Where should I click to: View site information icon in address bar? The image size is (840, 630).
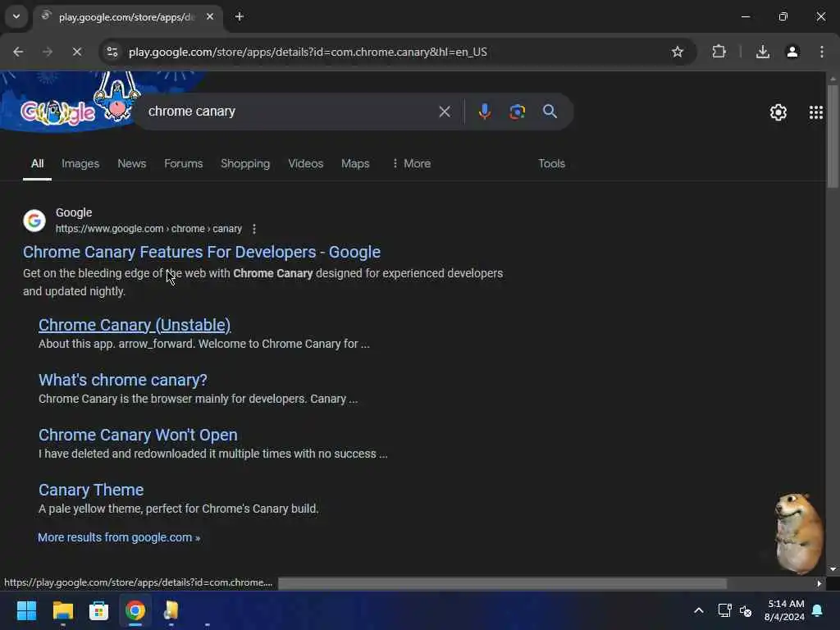point(112,52)
